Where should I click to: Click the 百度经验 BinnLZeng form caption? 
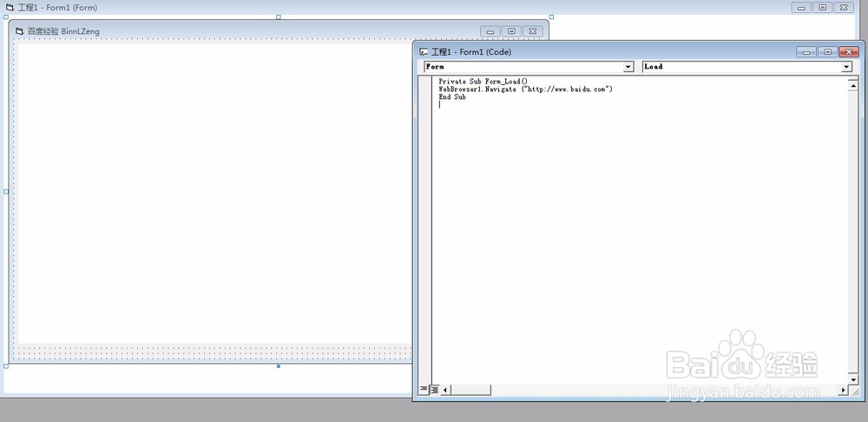(x=63, y=31)
